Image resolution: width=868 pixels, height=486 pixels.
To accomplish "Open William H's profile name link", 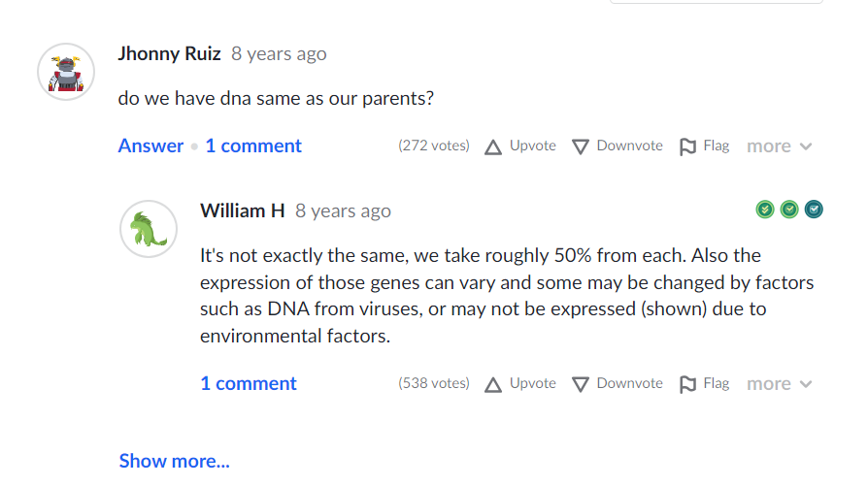I will coord(242,211).
